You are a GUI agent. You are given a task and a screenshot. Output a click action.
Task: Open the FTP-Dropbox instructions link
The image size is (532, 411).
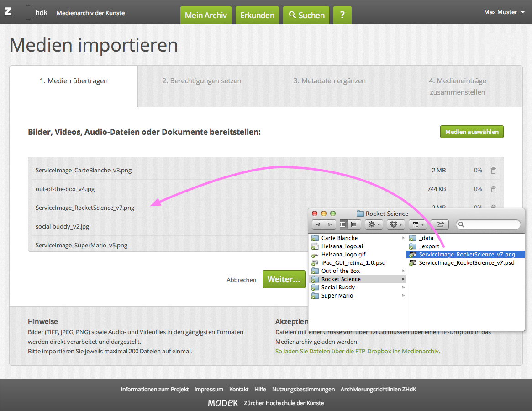358,352
